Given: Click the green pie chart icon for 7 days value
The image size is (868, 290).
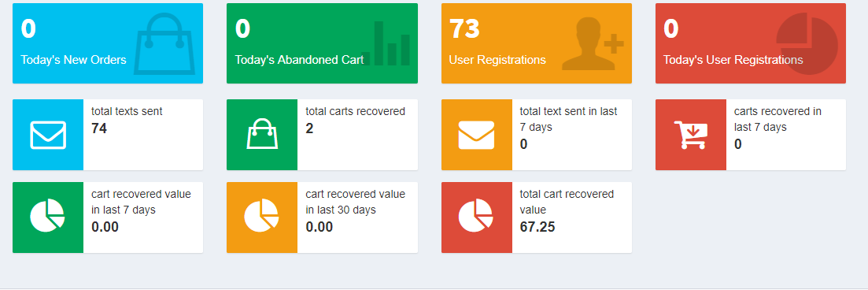Looking at the screenshot, I should click(x=47, y=215).
